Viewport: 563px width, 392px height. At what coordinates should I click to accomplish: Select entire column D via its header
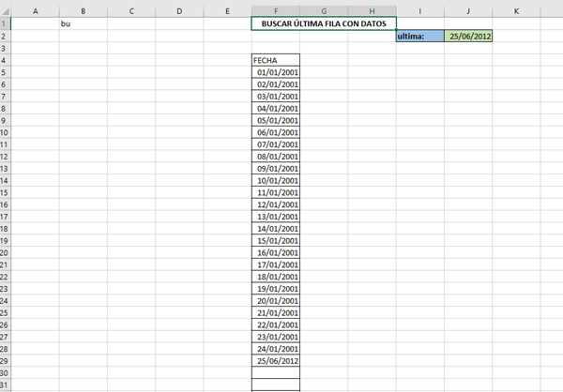click(x=179, y=11)
